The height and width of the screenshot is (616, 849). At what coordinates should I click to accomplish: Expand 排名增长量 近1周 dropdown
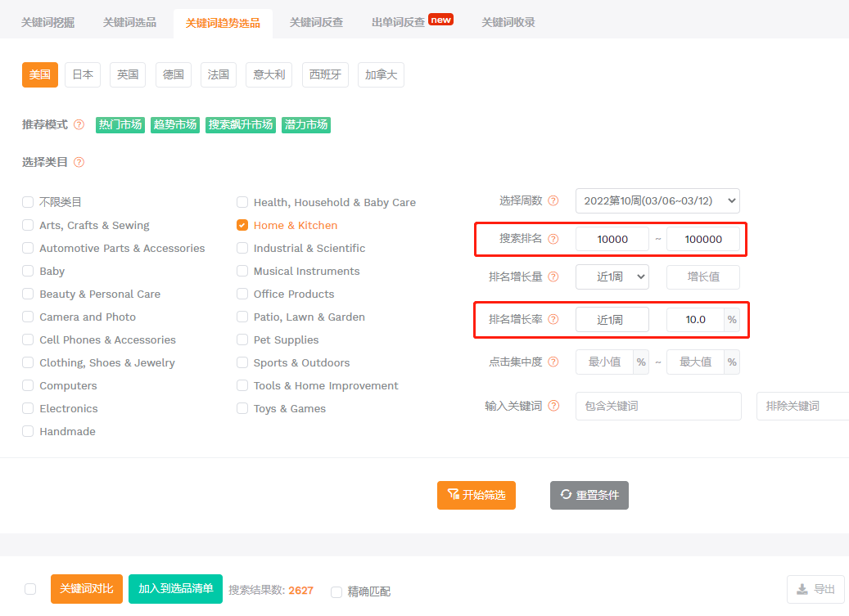coord(612,277)
